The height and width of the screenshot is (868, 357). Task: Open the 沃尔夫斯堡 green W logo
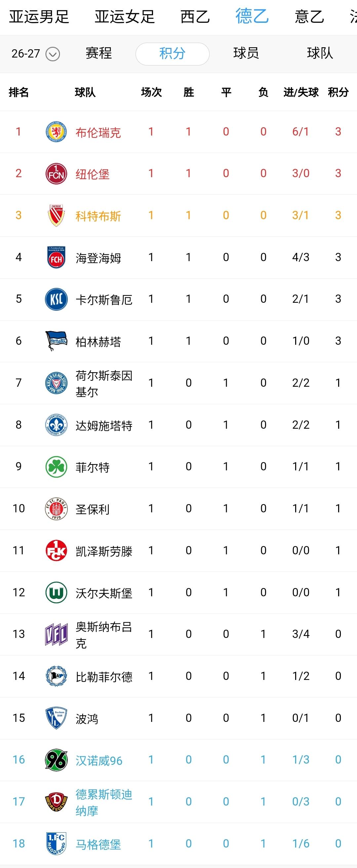56,592
